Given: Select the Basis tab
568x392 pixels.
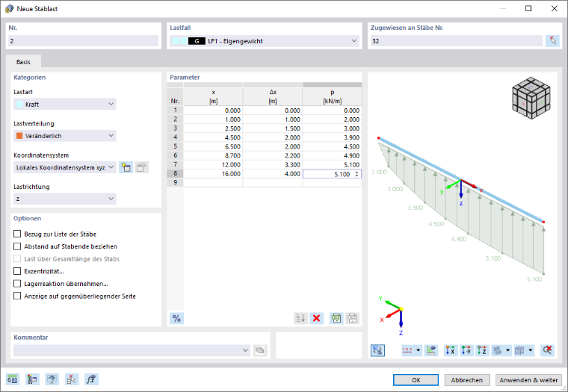Looking at the screenshot, I should click(x=23, y=62).
